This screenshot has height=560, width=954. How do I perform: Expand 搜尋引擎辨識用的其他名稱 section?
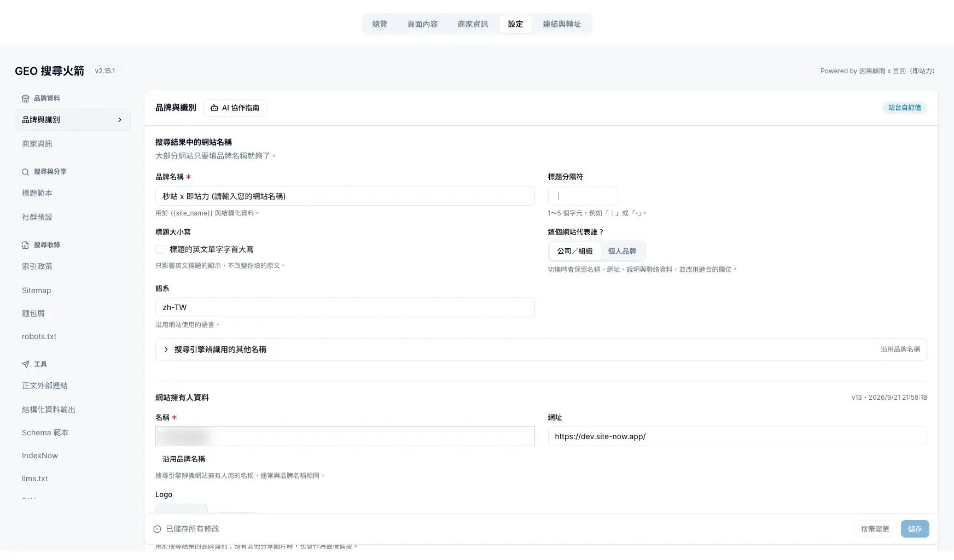point(541,349)
